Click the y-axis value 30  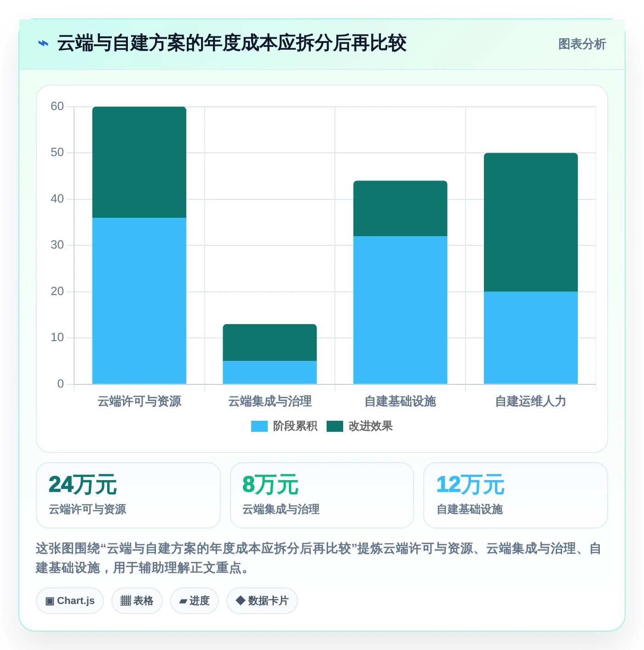[x=57, y=245]
